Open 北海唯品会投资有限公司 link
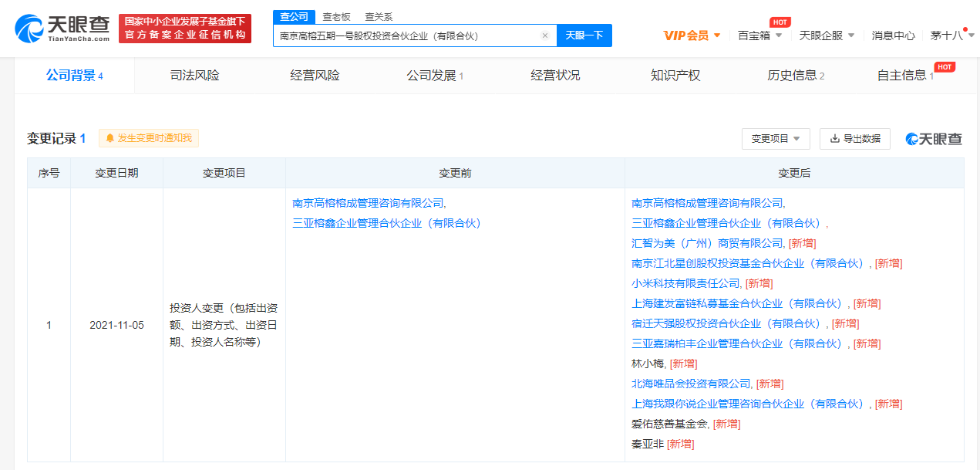The width and height of the screenshot is (980, 470). coord(691,384)
